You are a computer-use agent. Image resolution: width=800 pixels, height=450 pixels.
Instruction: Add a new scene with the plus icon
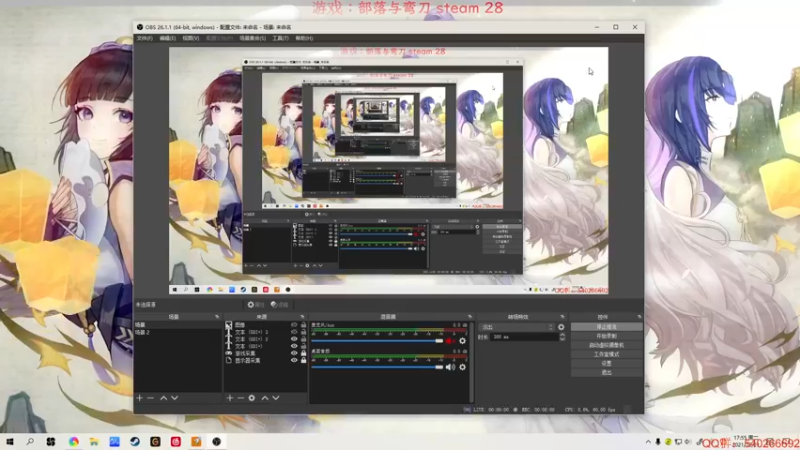click(x=139, y=397)
